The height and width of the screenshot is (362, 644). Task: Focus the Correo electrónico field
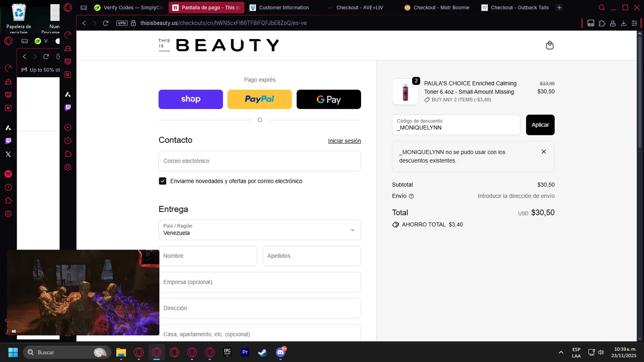260,161
